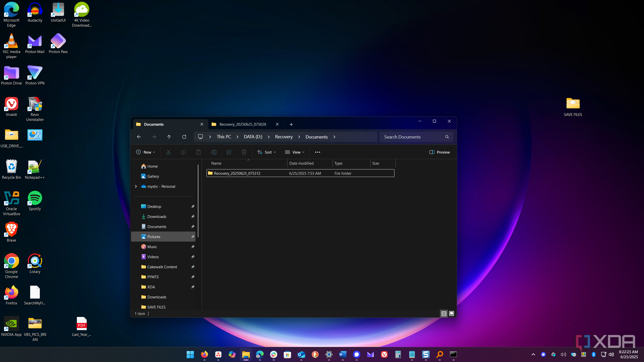This screenshot has width=644, height=362.
Task: Click the search magnifier icon
Action: coord(447,137)
